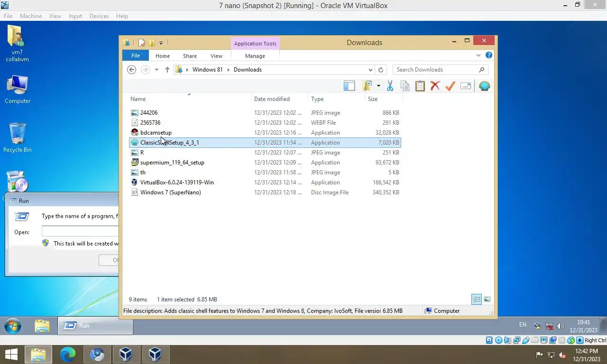The height and width of the screenshot is (364, 607).
Task: Expand the address bar history dropdown
Action: click(x=370, y=70)
